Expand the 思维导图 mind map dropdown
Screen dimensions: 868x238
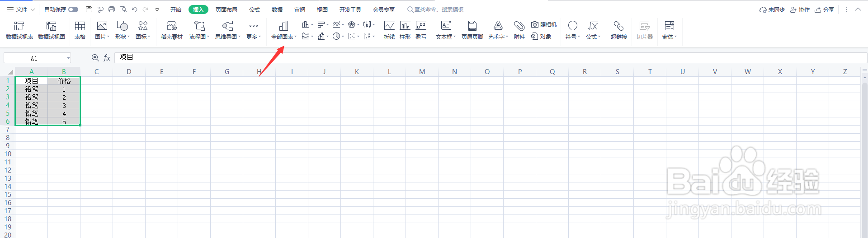click(x=228, y=30)
